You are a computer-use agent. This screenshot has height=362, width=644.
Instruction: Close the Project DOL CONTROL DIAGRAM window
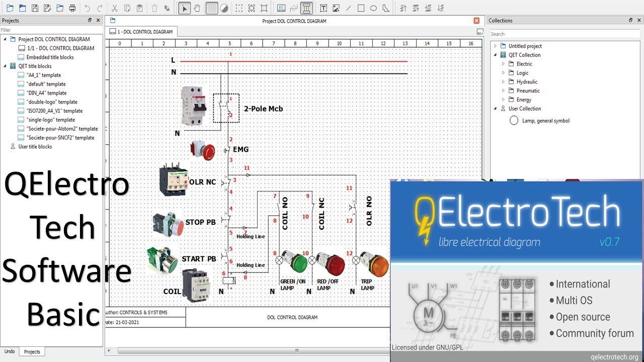(476, 21)
